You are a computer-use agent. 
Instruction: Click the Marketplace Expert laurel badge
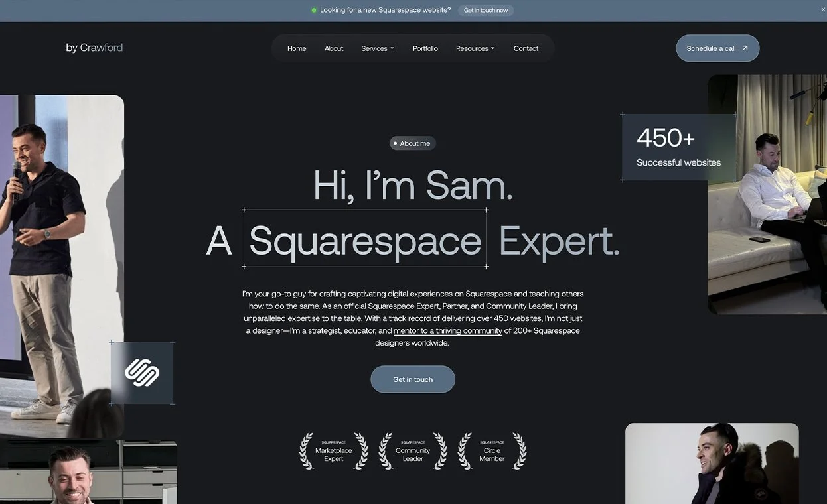pyautogui.click(x=333, y=451)
